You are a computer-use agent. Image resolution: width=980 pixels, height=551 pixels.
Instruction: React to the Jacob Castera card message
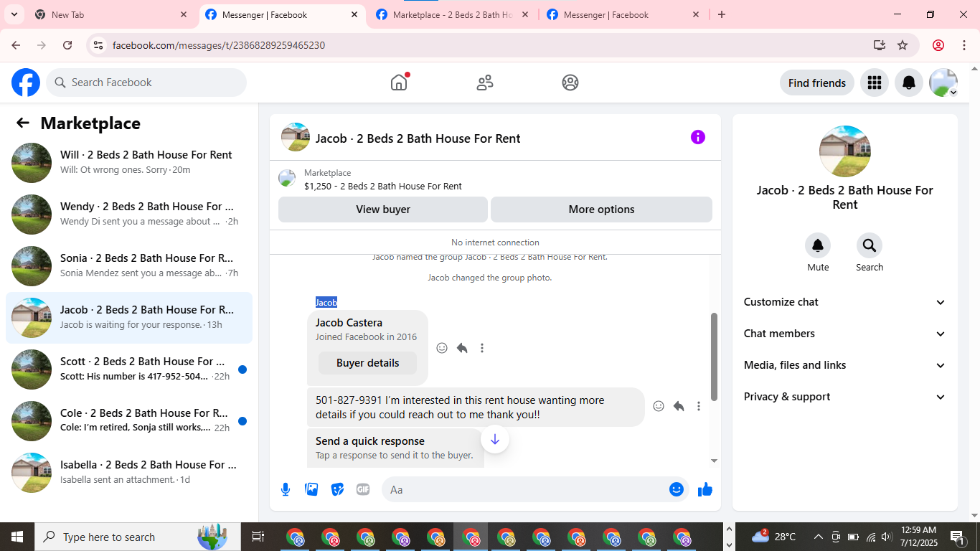442,348
